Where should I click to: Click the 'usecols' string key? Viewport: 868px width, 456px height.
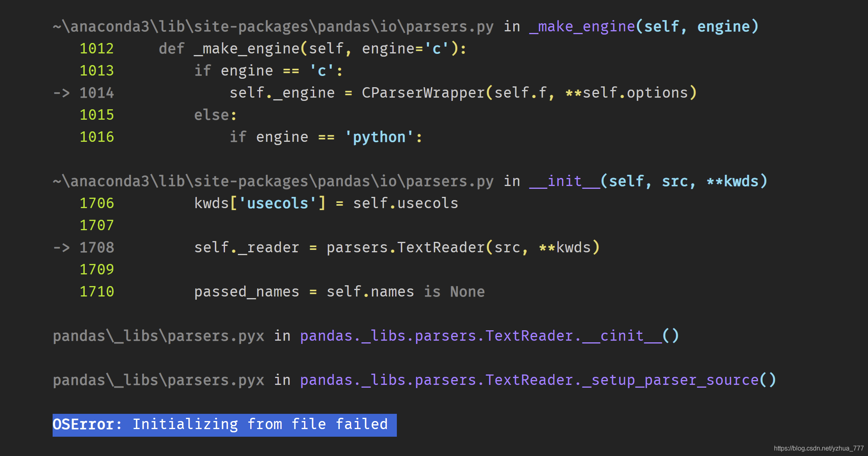[278, 204]
